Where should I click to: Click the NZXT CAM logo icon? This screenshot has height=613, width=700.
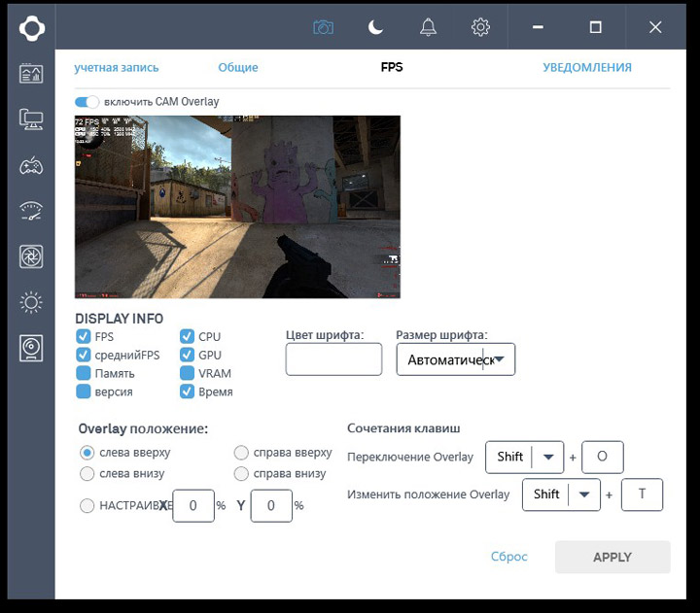(x=32, y=28)
